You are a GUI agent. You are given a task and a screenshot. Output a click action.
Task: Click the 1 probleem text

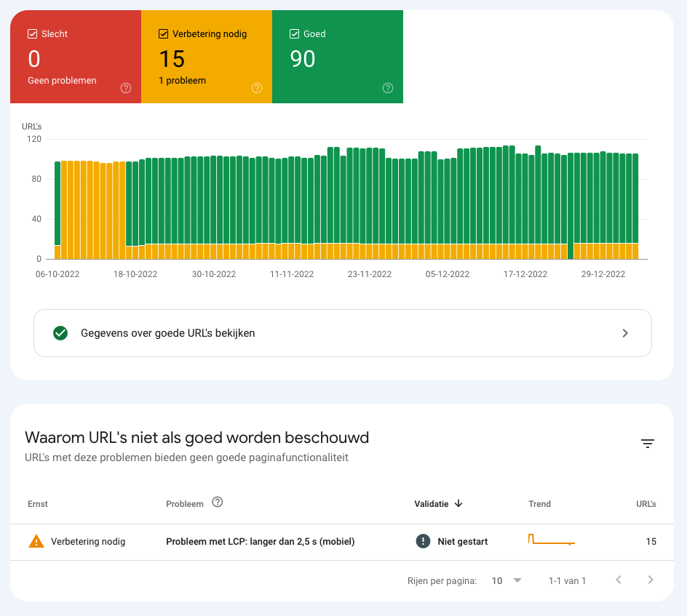[x=182, y=81]
